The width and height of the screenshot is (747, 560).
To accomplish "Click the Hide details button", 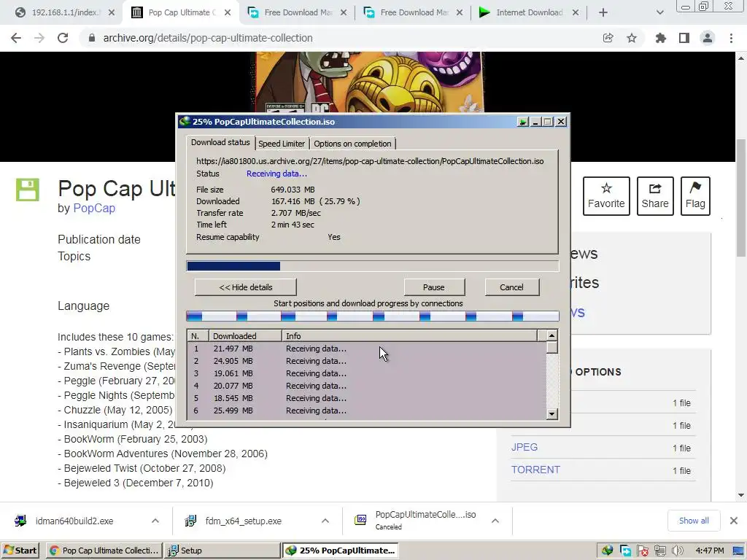I will (x=246, y=287).
